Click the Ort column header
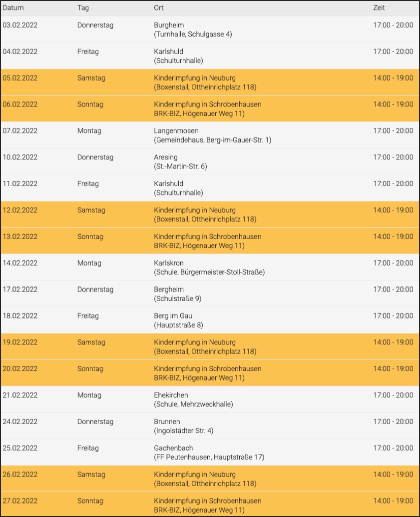420x517 pixels. pyautogui.click(x=159, y=8)
